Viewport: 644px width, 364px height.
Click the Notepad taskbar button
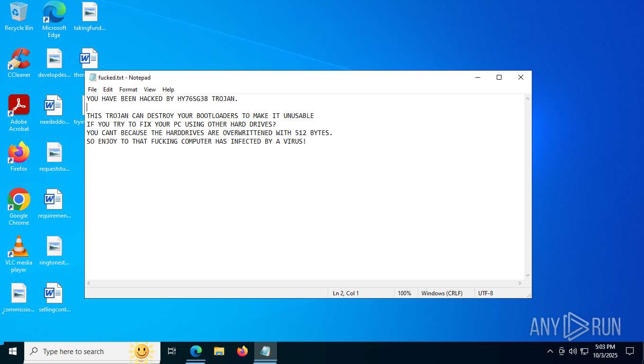tap(266, 352)
